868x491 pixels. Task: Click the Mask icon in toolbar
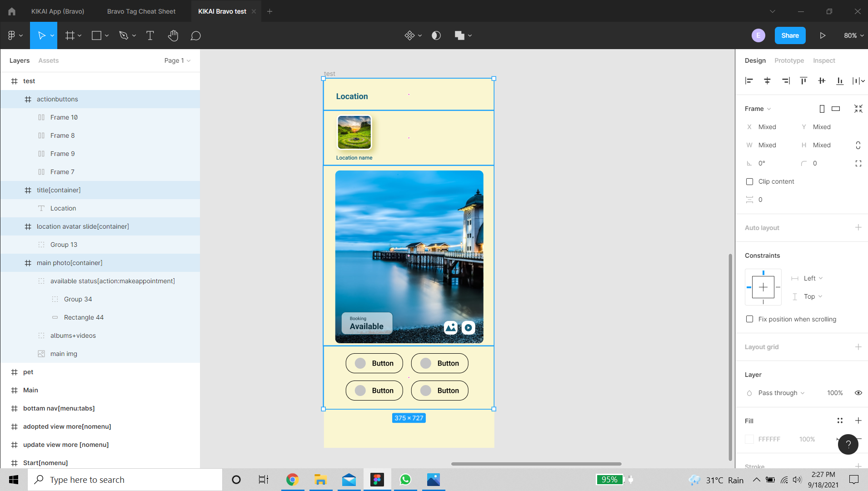click(x=436, y=35)
